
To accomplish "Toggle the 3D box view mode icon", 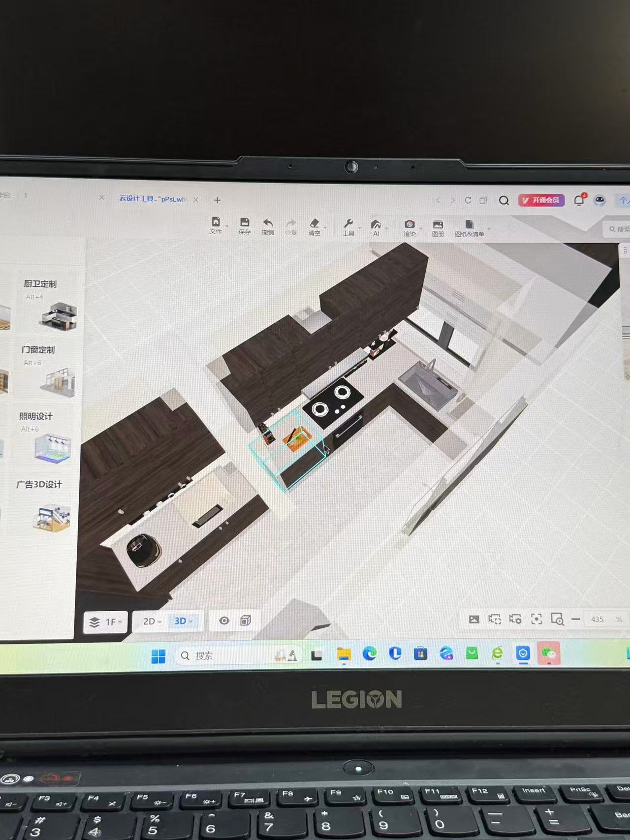I will 246,621.
